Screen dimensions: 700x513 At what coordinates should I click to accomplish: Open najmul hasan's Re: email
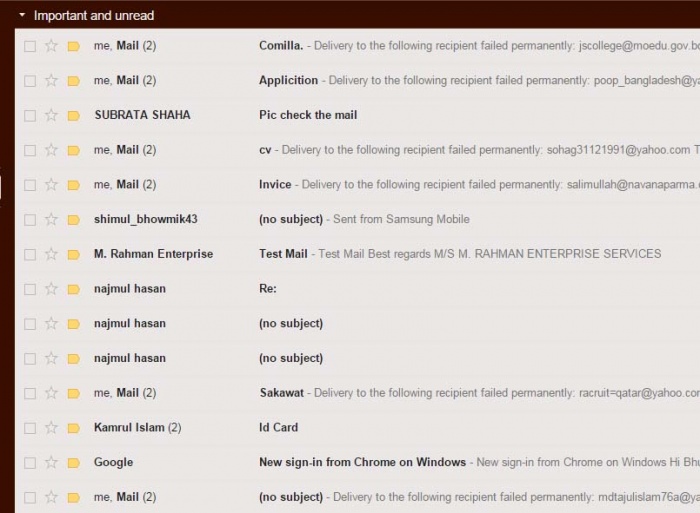coord(268,289)
